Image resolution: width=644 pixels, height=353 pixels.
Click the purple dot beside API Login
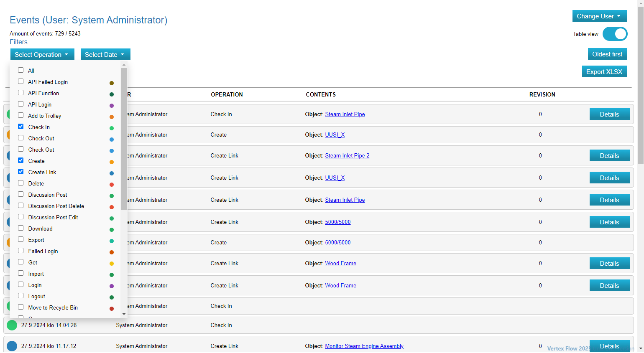point(112,106)
